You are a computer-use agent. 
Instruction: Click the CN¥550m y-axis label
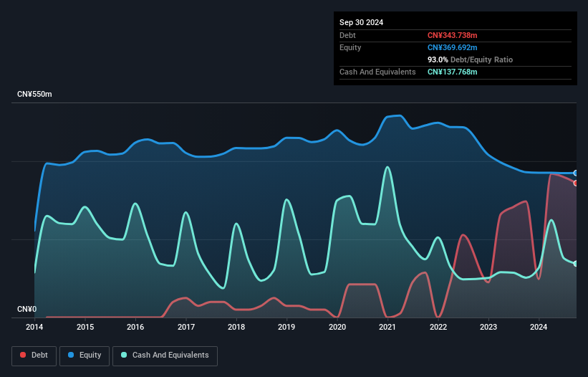pos(34,94)
